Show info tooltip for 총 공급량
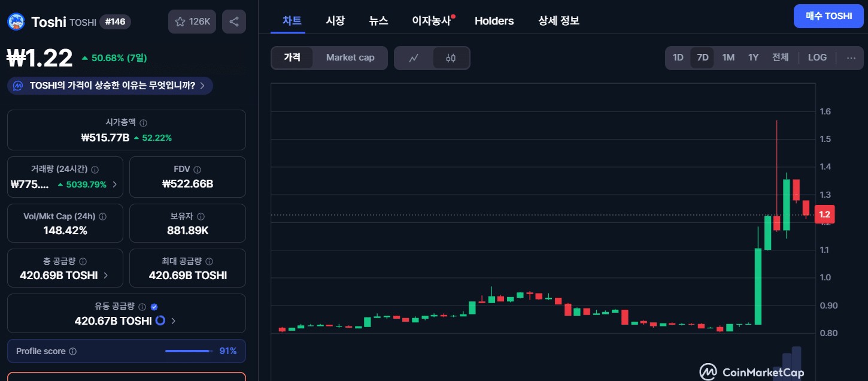Screen dimensions: 868x381 pos(83,261)
